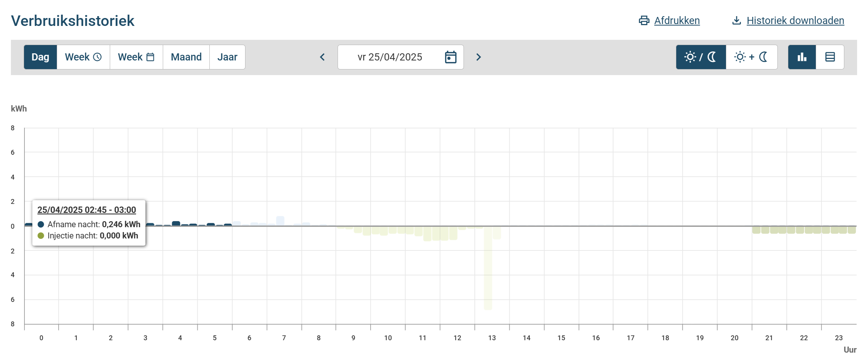The image size is (868, 362).
Task: Select combined day plus night view
Action: point(751,57)
